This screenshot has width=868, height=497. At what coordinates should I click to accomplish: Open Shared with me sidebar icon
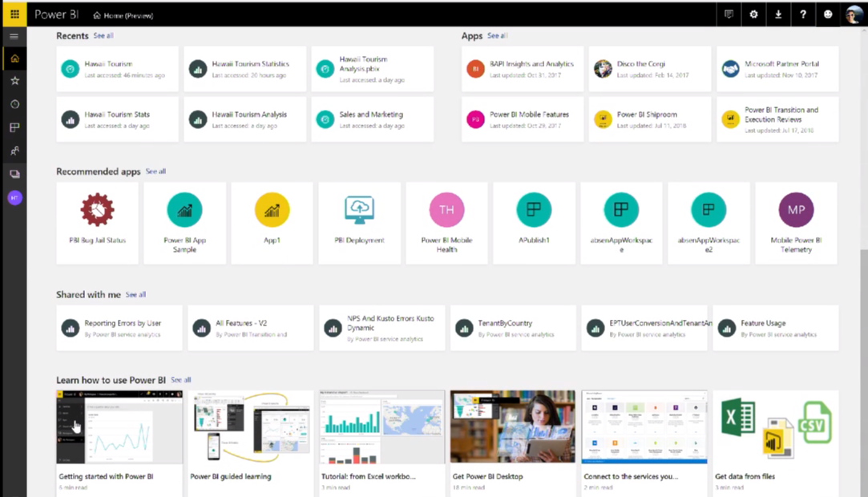tap(14, 151)
